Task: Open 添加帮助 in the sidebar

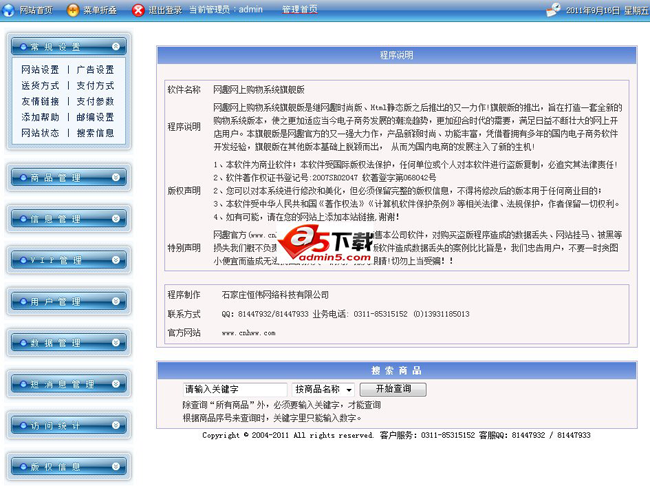Action: [40, 117]
